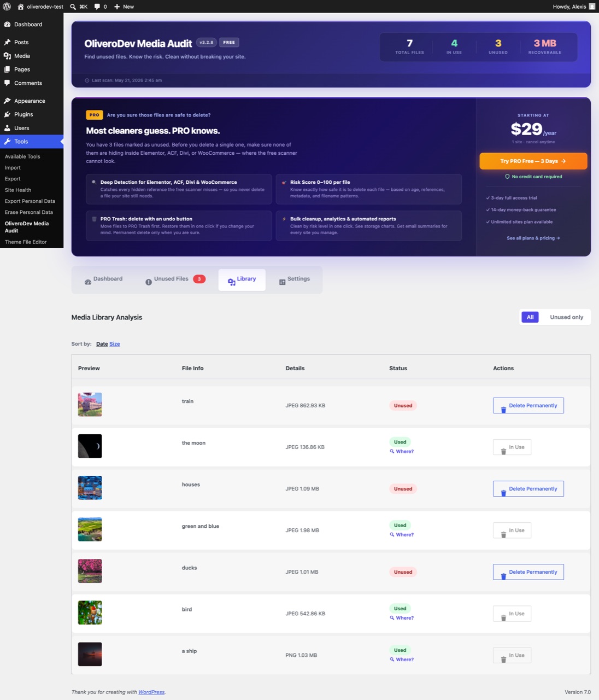599x700 pixels.
Task: Open See all plans & pricing link
Action: [x=533, y=238]
